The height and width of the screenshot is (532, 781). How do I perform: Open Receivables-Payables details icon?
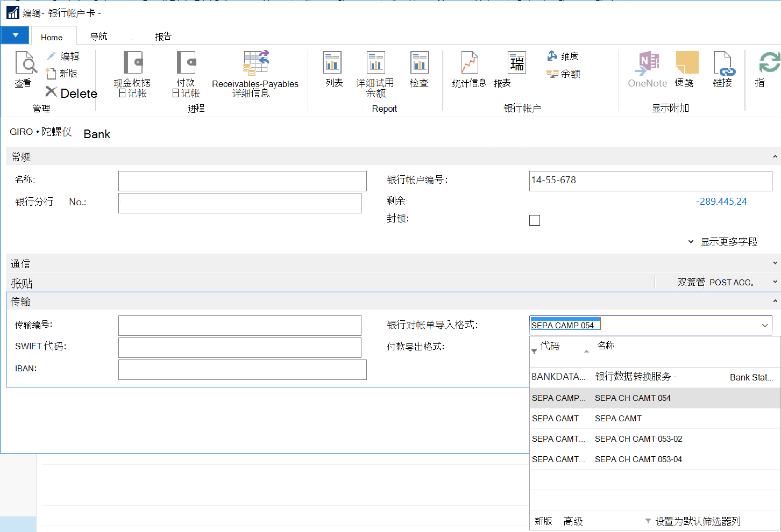point(255,63)
